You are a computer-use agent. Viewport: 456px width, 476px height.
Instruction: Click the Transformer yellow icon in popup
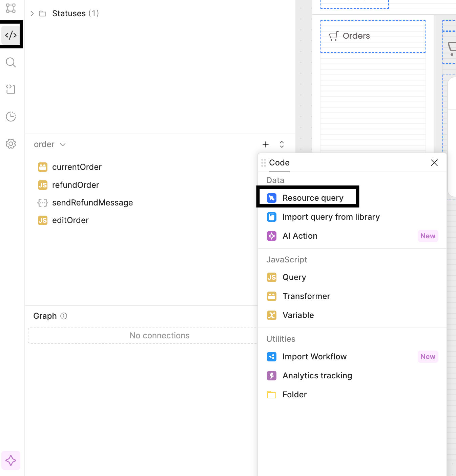tap(272, 296)
